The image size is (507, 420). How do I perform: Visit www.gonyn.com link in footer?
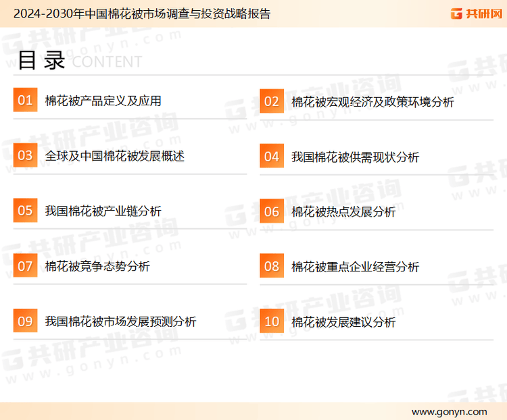pyautogui.click(x=449, y=411)
